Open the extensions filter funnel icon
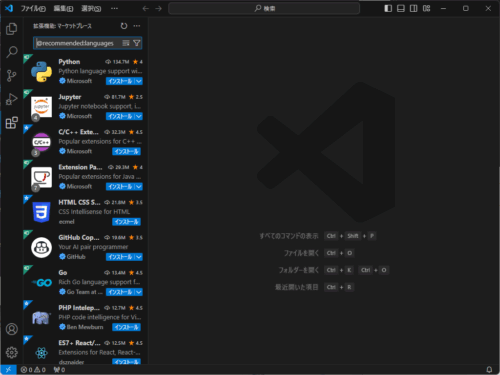Image resolution: width=500 pixels, height=375 pixels. click(136, 43)
